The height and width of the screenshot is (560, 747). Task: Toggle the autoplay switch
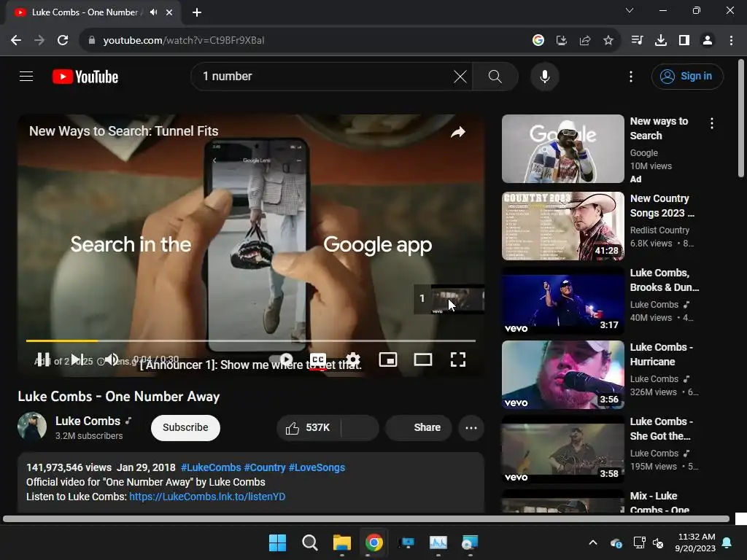[x=282, y=359]
